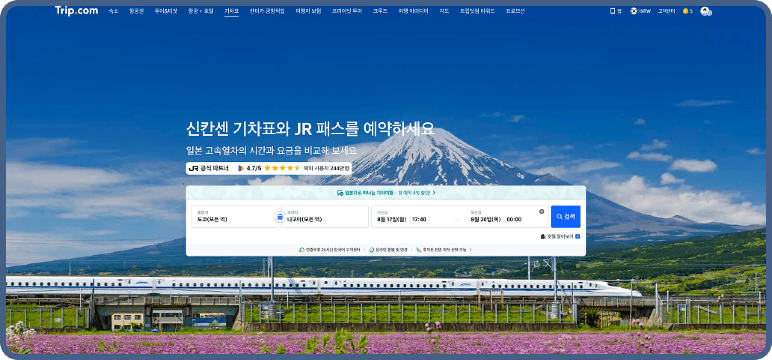Open the 지도 (map) menu item
The image size is (772, 360).
tap(444, 11)
